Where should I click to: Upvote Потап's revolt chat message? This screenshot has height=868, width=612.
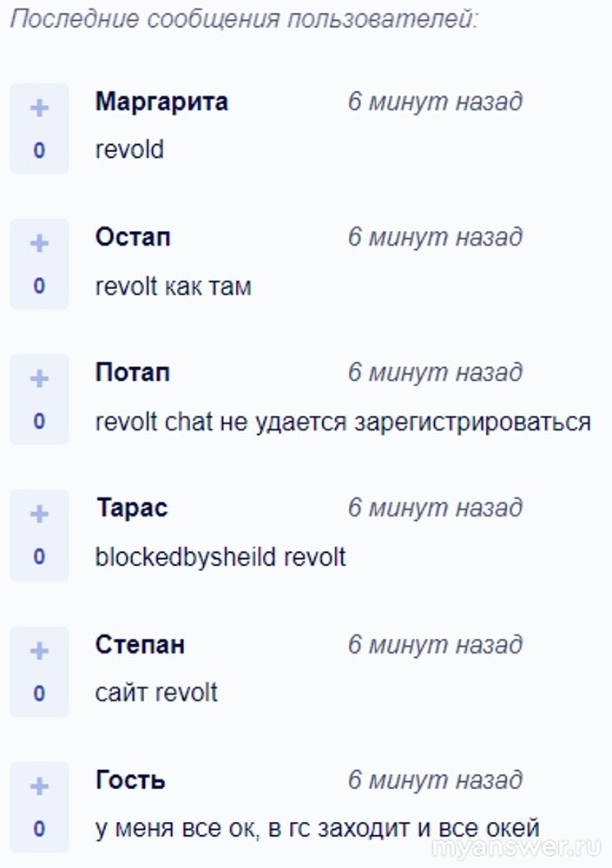39,378
